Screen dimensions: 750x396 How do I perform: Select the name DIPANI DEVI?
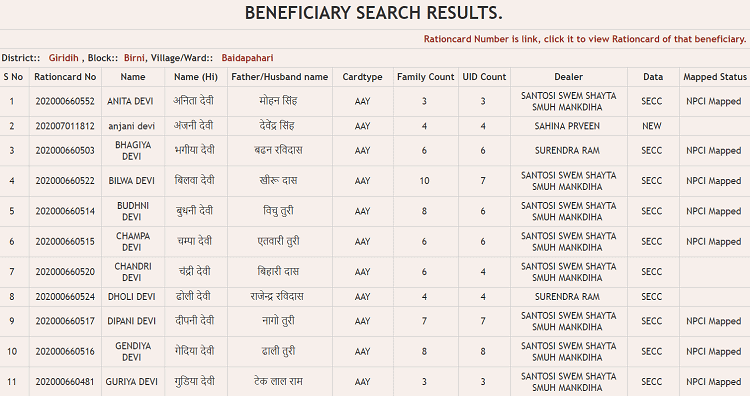(x=132, y=321)
